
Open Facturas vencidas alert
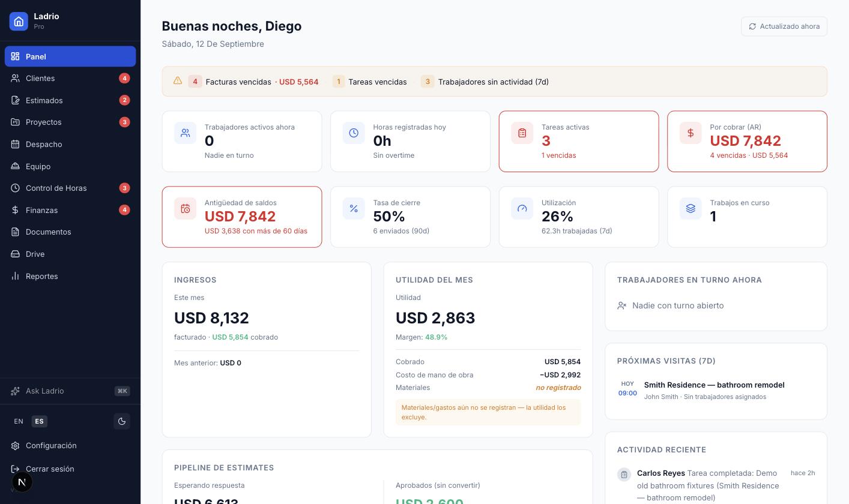click(253, 82)
